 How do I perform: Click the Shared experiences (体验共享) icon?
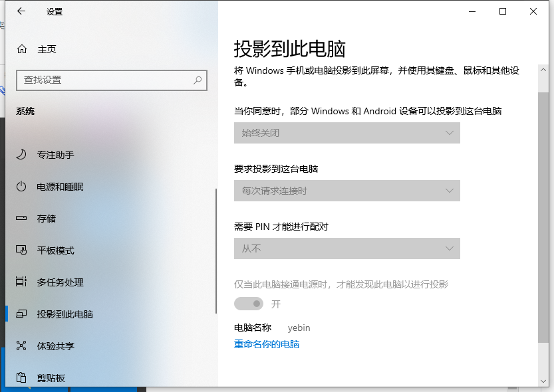click(21, 346)
